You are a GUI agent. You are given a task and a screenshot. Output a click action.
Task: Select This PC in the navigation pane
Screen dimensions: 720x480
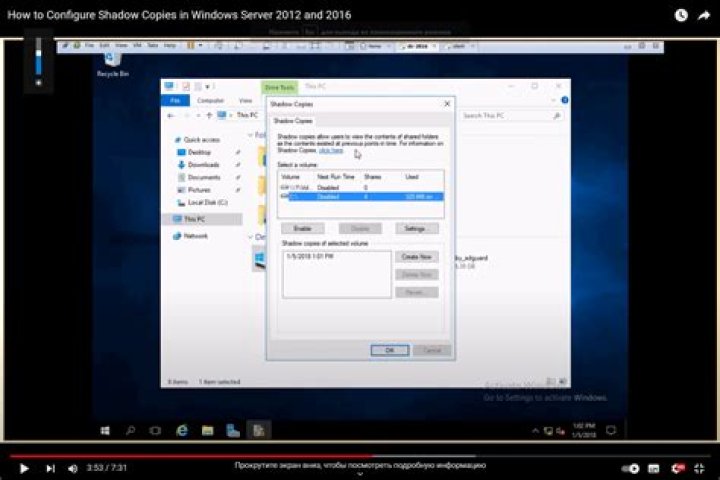click(202, 219)
